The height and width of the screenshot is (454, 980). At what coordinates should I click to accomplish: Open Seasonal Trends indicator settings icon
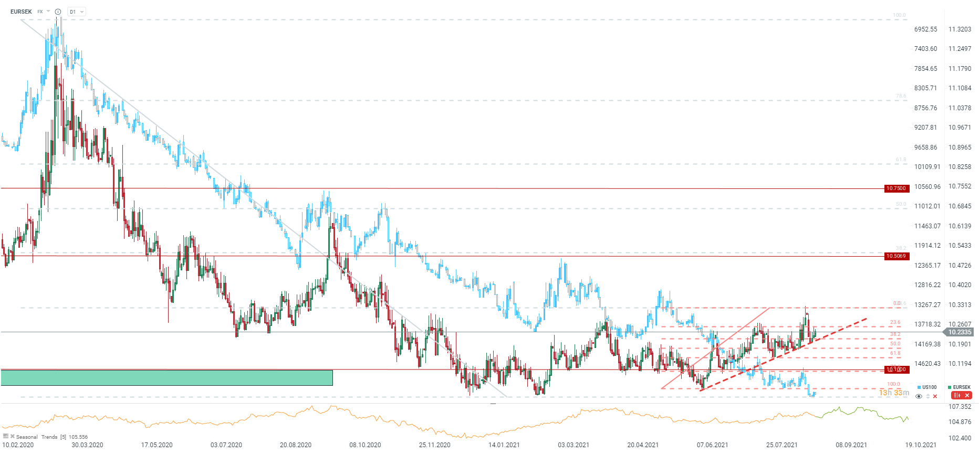(6, 436)
